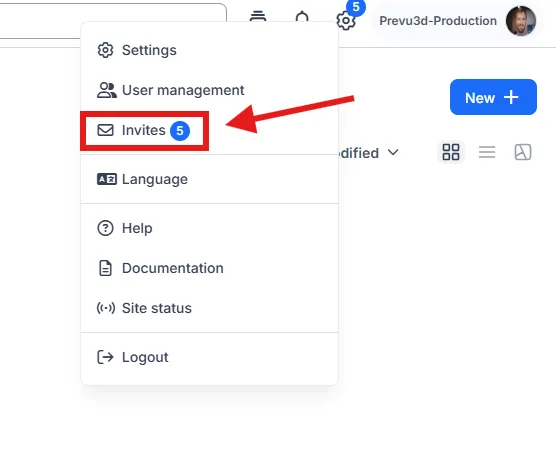The width and height of the screenshot is (556, 466).
Task: Click the translate icon beside Language
Action: [107, 179]
